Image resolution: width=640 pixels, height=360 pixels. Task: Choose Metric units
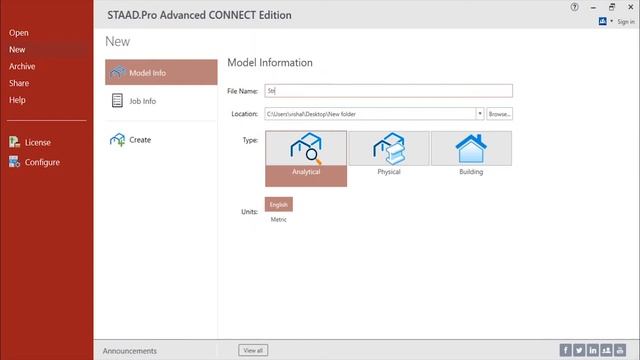point(279,220)
